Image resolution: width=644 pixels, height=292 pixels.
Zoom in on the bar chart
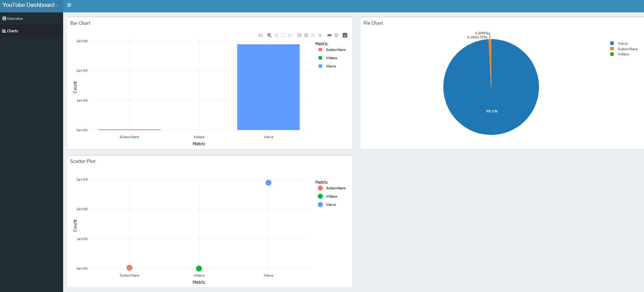tap(299, 35)
